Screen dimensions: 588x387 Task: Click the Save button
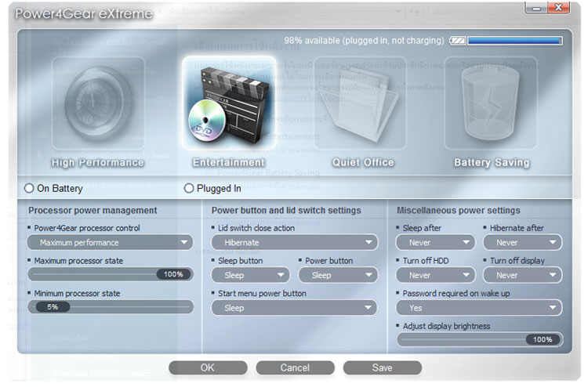click(x=382, y=368)
